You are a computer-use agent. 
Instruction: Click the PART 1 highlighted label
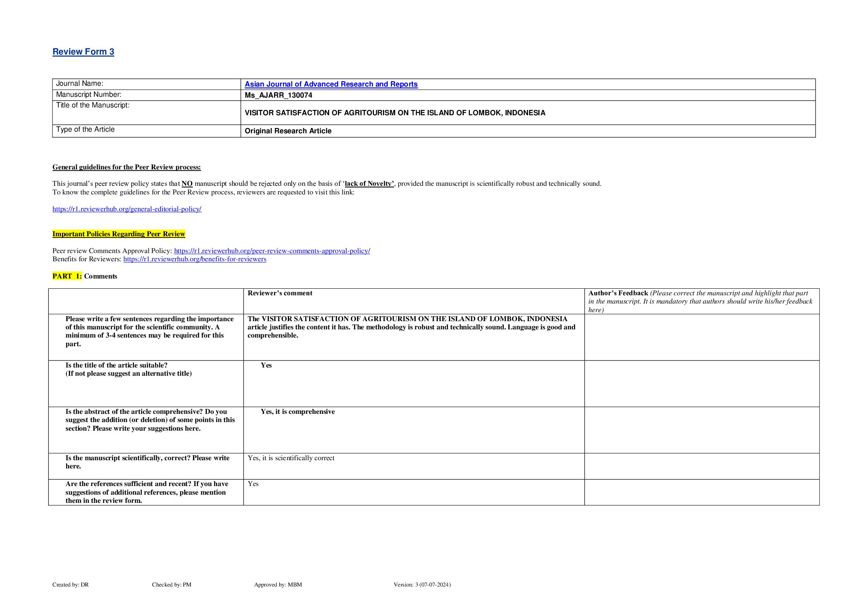pyautogui.click(x=67, y=276)
